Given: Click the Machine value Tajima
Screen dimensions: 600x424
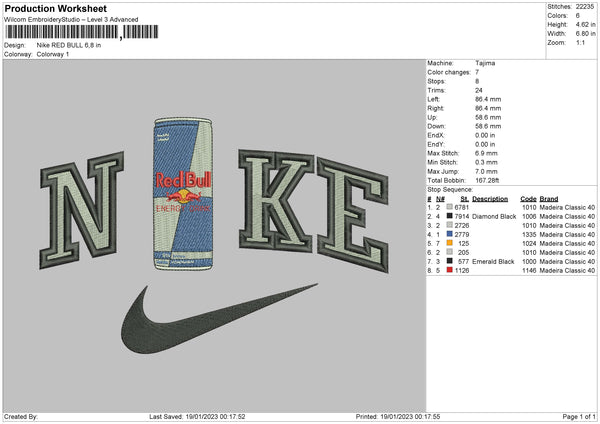Looking at the screenshot, I should click(485, 63).
